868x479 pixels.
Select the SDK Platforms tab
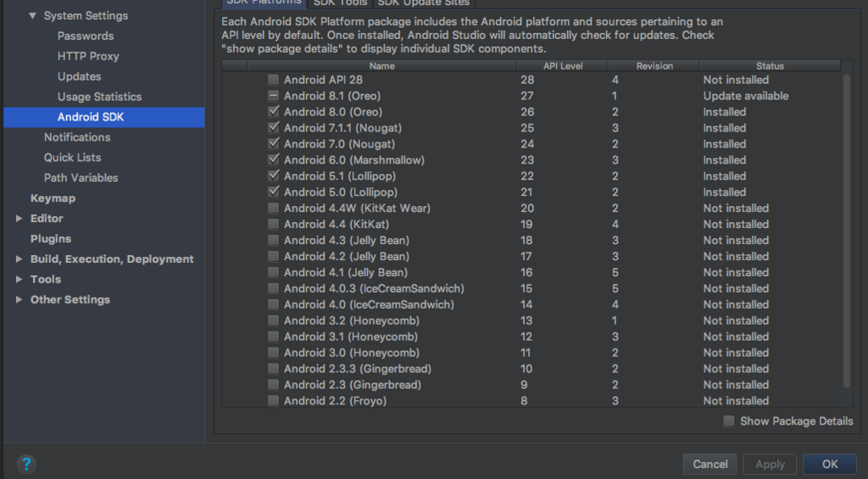coord(264,3)
